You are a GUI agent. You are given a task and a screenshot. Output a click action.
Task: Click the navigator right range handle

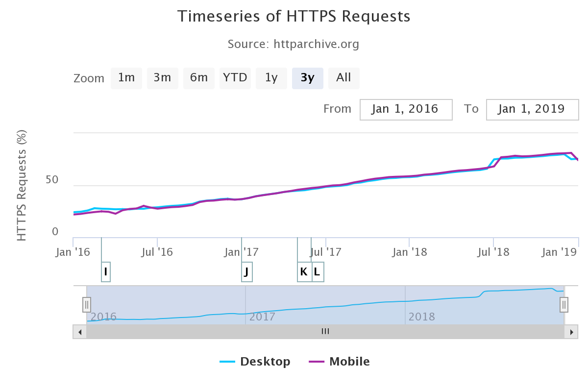pos(564,304)
